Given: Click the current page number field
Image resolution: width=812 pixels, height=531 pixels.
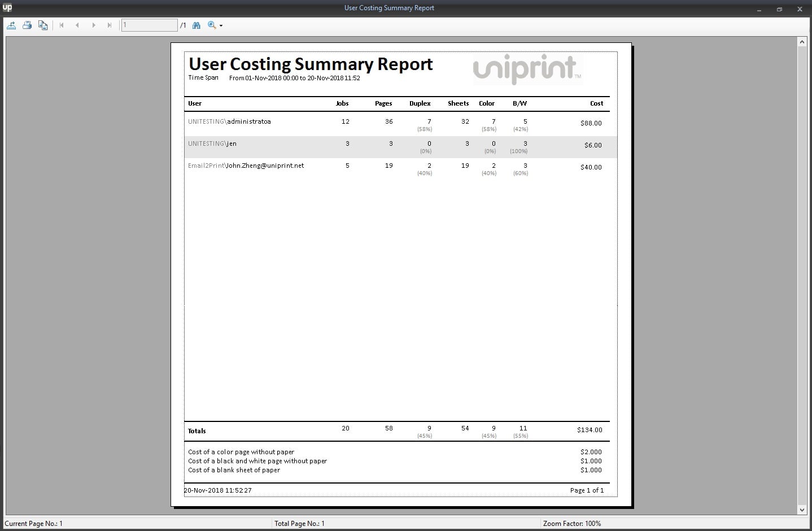Looking at the screenshot, I should pyautogui.click(x=150, y=25).
